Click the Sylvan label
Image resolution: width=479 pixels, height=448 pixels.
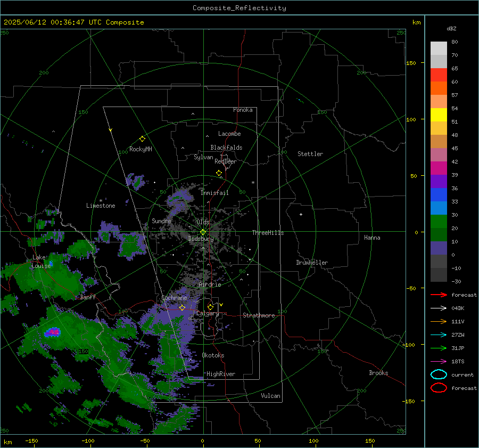(x=203, y=158)
